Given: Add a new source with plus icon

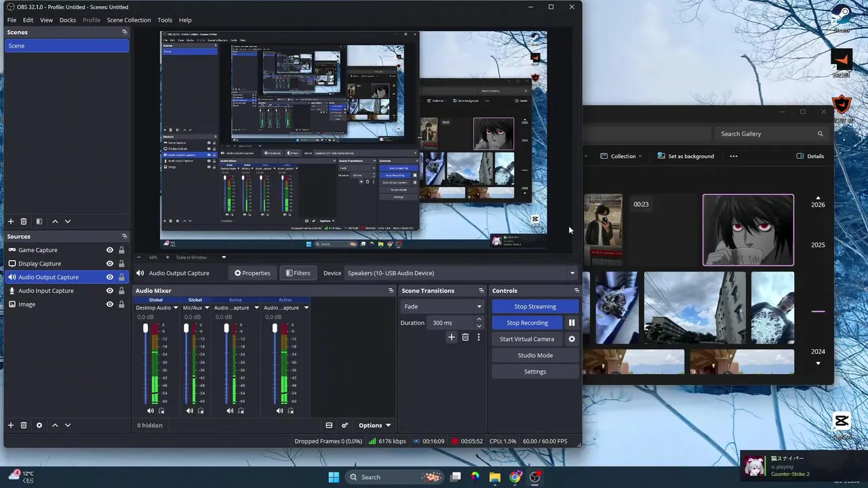Looking at the screenshot, I should pyautogui.click(x=10, y=426).
